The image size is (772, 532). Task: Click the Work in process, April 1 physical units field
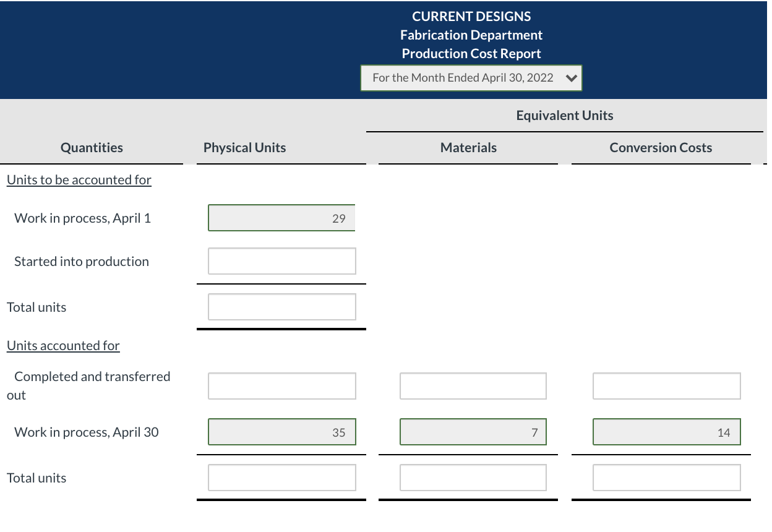pyautogui.click(x=282, y=218)
